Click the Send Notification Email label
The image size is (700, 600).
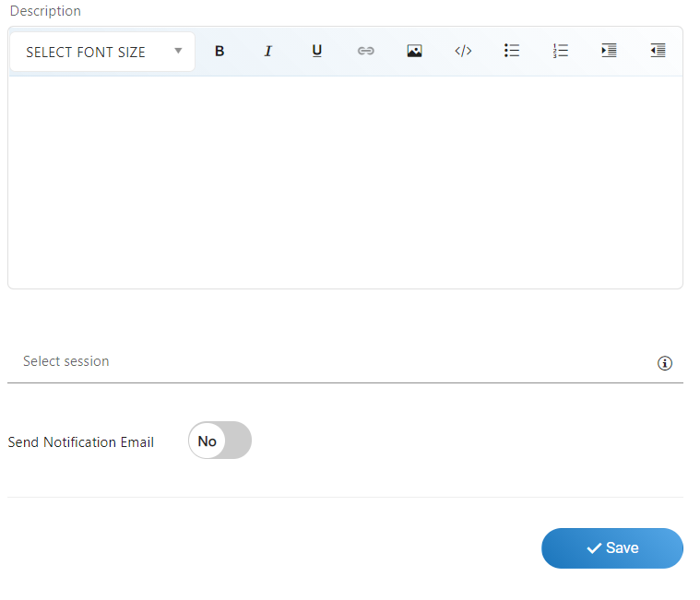pyautogui.click(x=81, y=442)
